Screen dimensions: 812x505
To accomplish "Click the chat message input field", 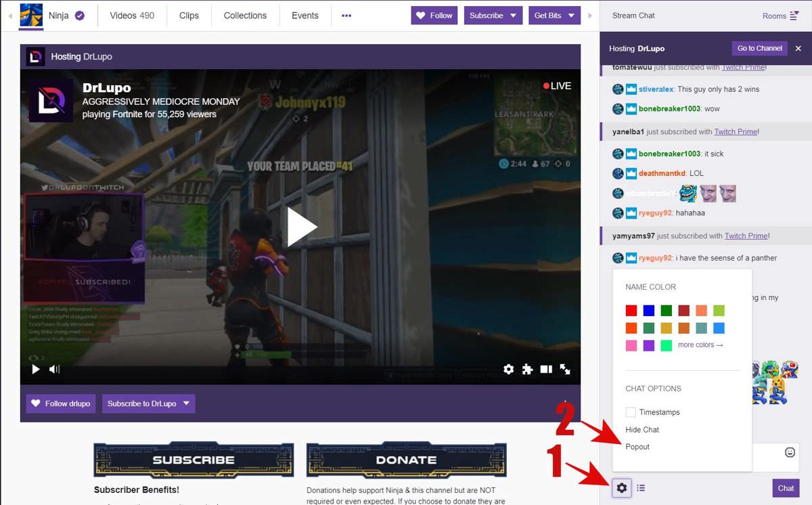I will click(706, 458).
